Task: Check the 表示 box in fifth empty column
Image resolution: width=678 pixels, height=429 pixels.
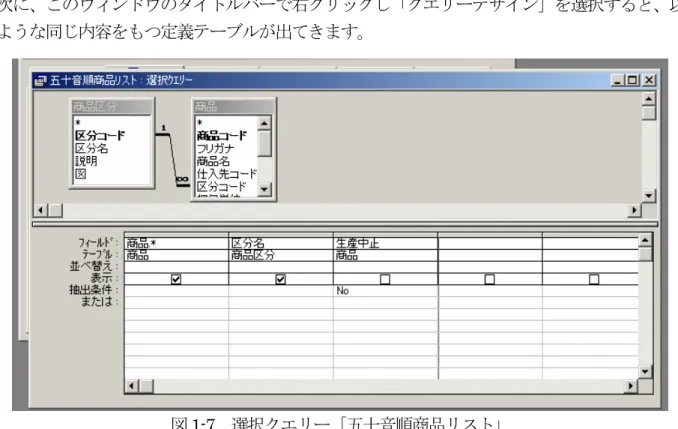Action: 594,279
